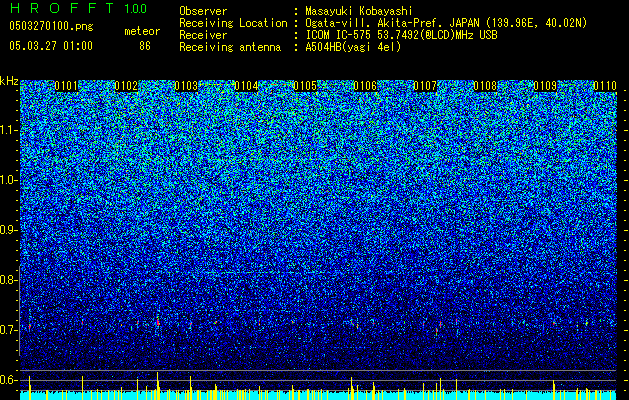
Task: Click the 'Receiver' field label
Action: coord(203,35)
